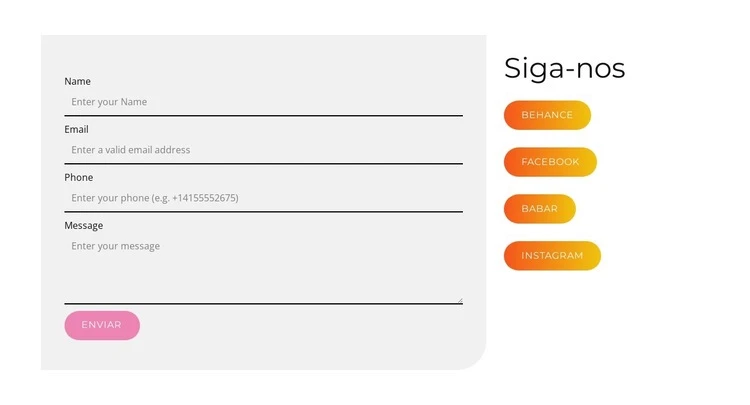Click the Name label text
The height and width of the screenshot is (405, 750).
[77, 81]
